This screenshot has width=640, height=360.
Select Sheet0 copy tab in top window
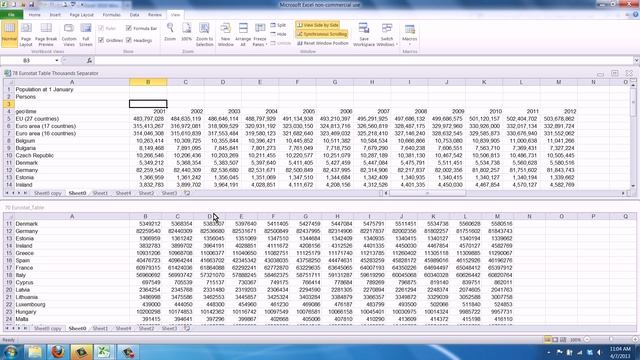tap(47, 193)
